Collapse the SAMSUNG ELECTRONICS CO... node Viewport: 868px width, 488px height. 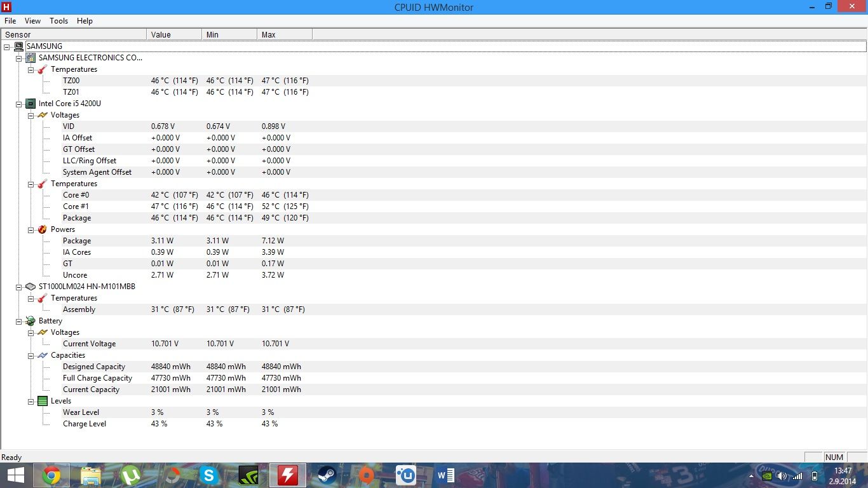19,58
